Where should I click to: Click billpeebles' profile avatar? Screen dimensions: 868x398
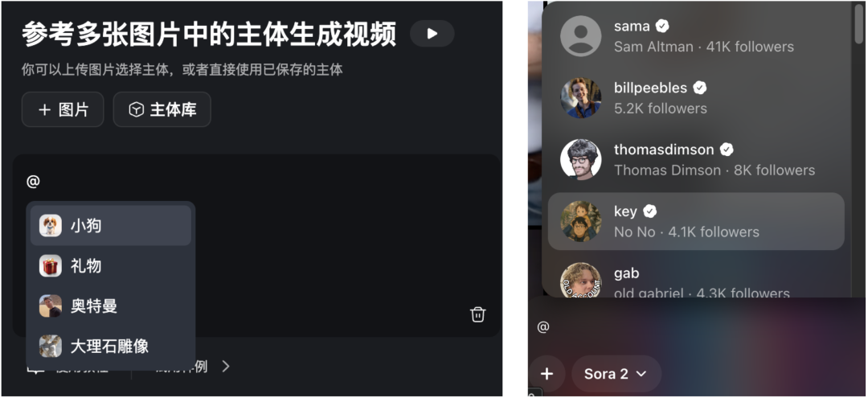tap(581, 98)
